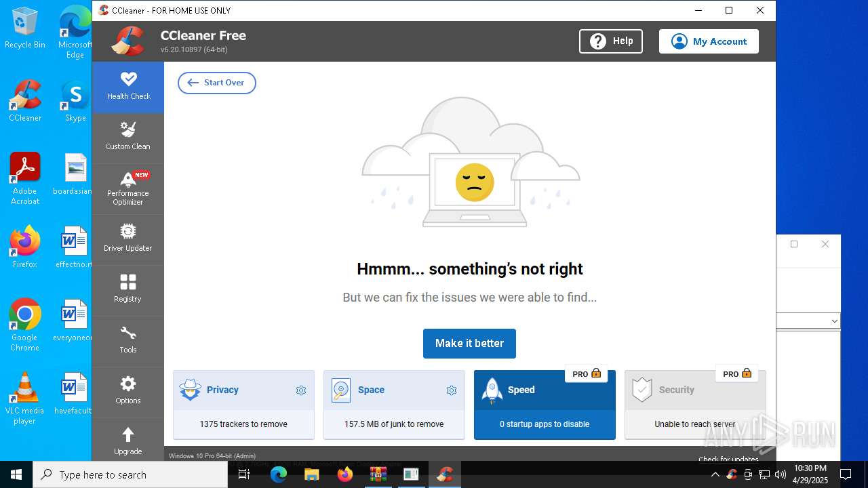This screenshot has width=868, height=488.
Task: Open Recycle Bin desktop icon
Action: 25,28
